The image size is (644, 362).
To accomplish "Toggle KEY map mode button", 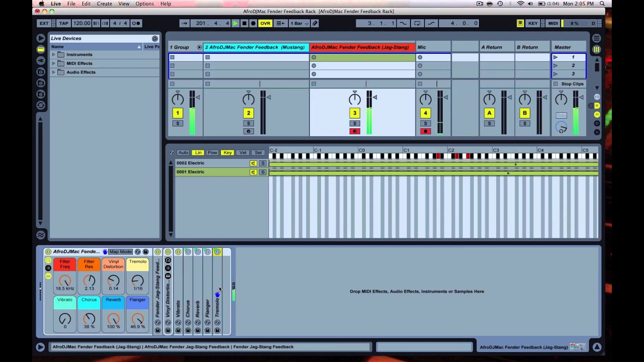I will point(533,23).
